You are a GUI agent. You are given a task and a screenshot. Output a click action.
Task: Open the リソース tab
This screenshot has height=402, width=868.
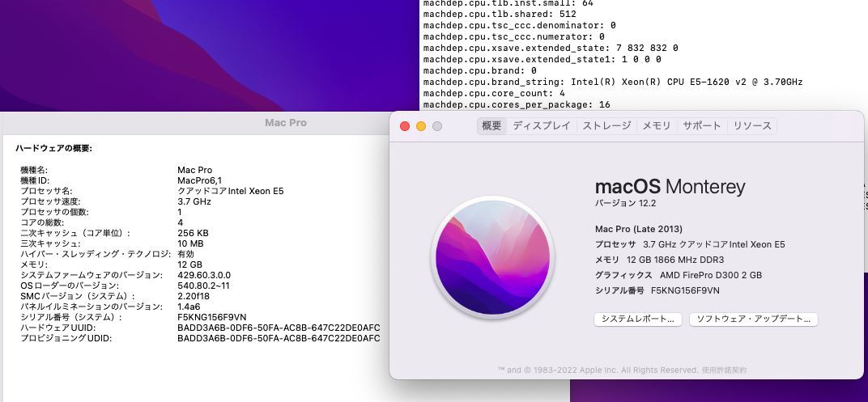(x=751, y=126)
